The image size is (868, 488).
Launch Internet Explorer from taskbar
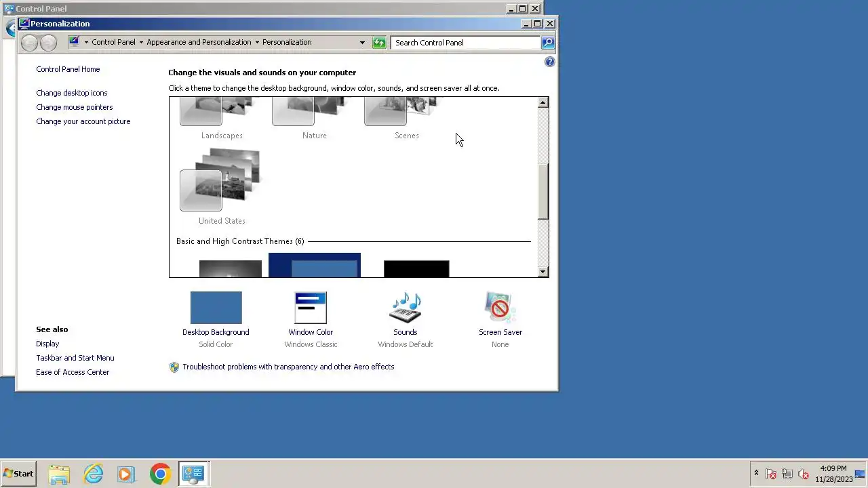(93, 474)
